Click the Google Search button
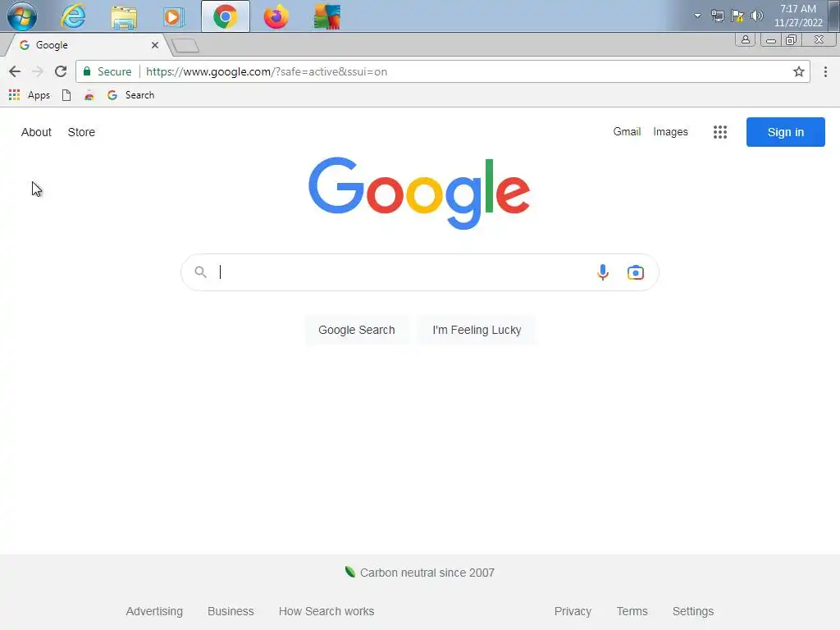The image size is (840, 630). pos(357,330)
